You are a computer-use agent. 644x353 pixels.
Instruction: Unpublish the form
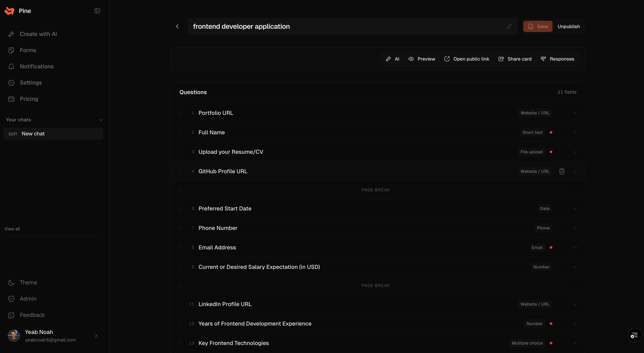pos(569,27)
